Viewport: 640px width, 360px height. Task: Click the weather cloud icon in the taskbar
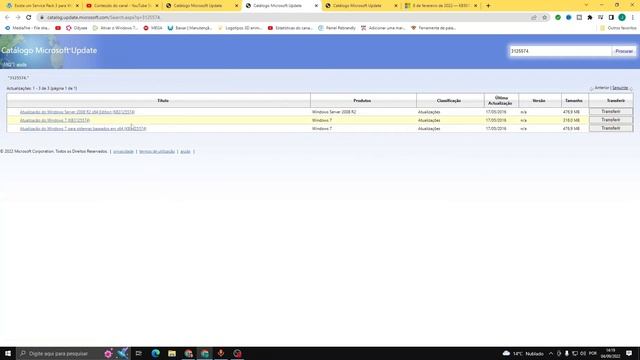pyautogui.click(x=507, y=353)
